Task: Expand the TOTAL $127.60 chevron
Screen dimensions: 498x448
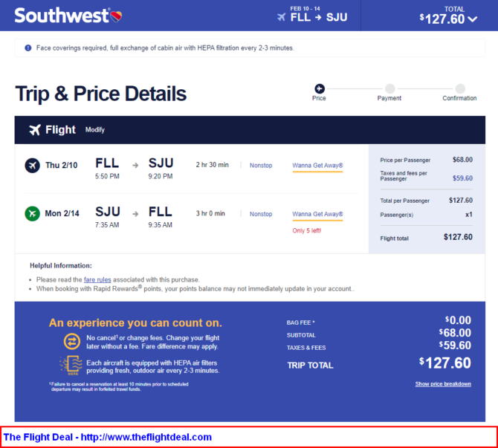Action: (473, 19)
